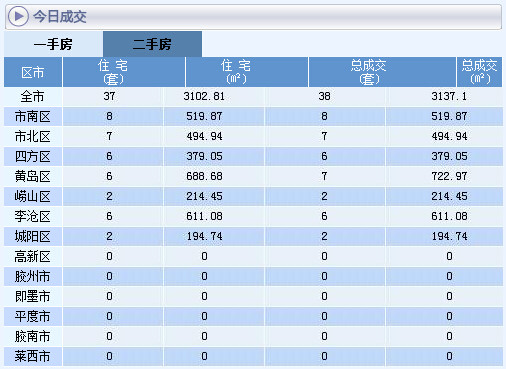This screenshot has height=369, width=506.
Task: Select the 四方区 row label
Action: (32, 157)
